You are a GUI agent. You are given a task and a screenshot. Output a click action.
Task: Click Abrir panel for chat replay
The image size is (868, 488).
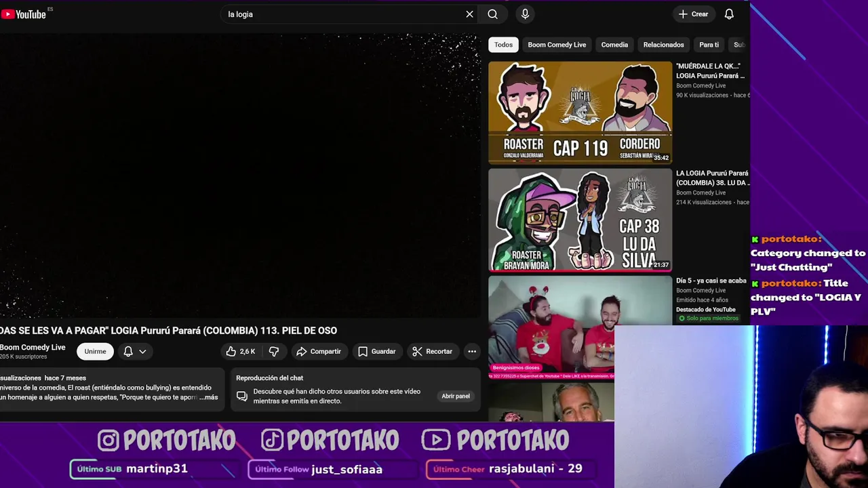point(456,396)
